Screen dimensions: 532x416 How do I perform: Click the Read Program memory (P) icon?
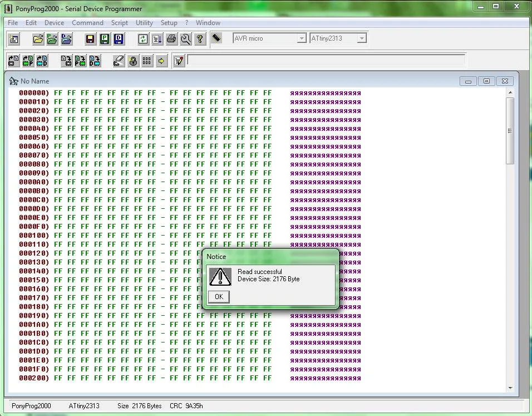pyautogui.click(x=28, y=61)
